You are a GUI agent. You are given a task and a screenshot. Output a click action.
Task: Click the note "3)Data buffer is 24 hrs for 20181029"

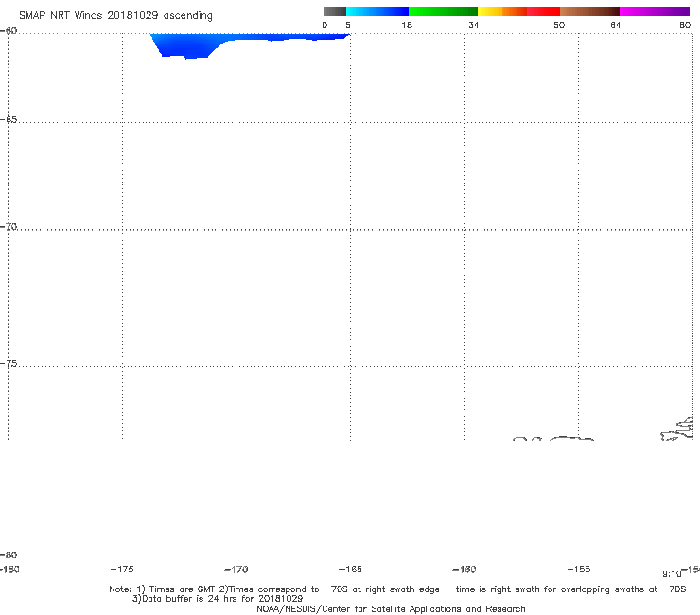tap(218, 599)
